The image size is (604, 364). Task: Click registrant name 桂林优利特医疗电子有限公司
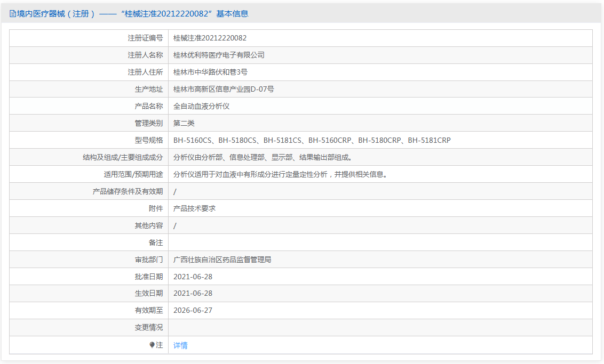(x=219, y=55)
